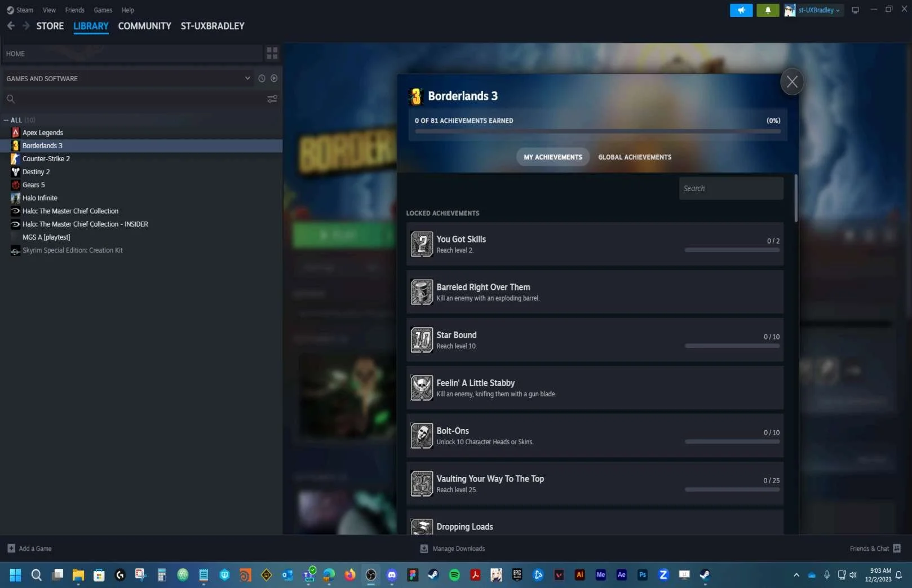Open Windows taskbar search
The image size is (912, 588).
37,575
